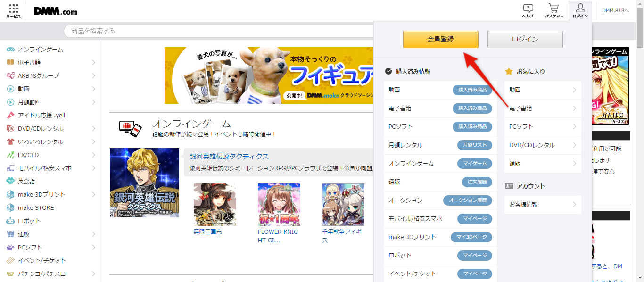Click the FX/CFD chart icon

(x=10, y=155)
